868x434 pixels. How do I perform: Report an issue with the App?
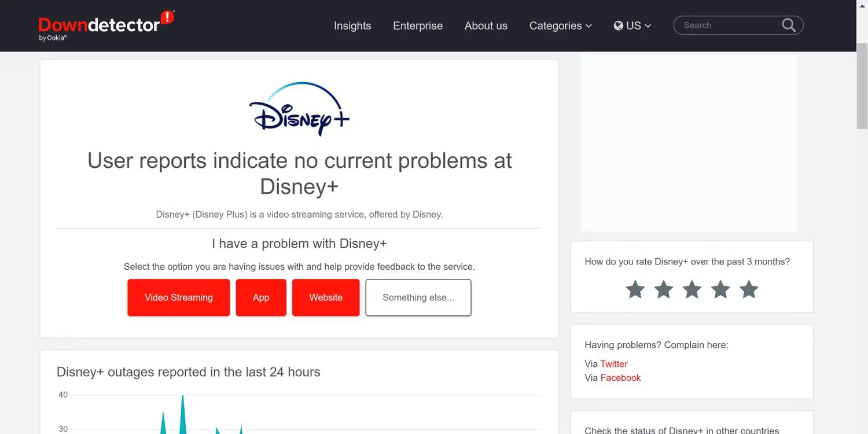[260, 297]
